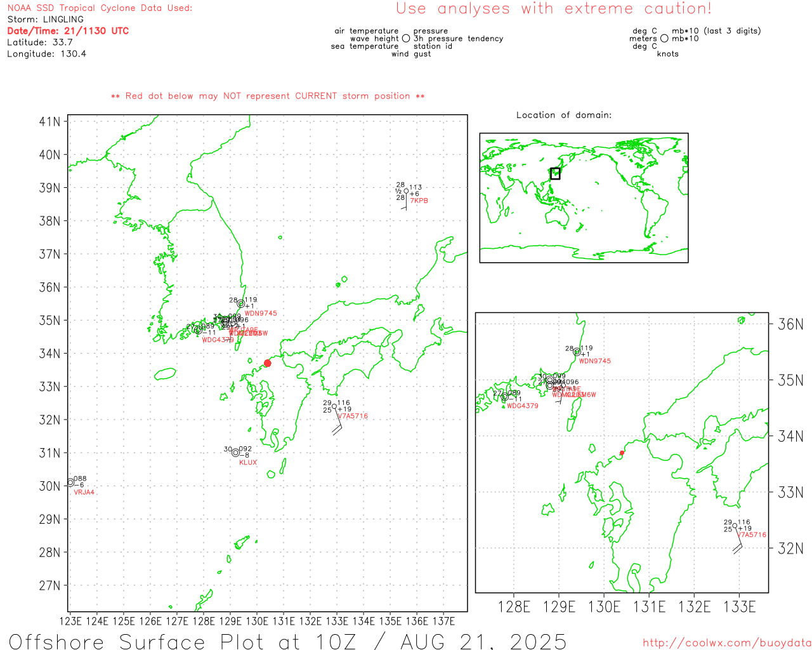Click the 'wave height' legend label
The width and height of the screenshot is (812, 650).
tap(374, 38)
